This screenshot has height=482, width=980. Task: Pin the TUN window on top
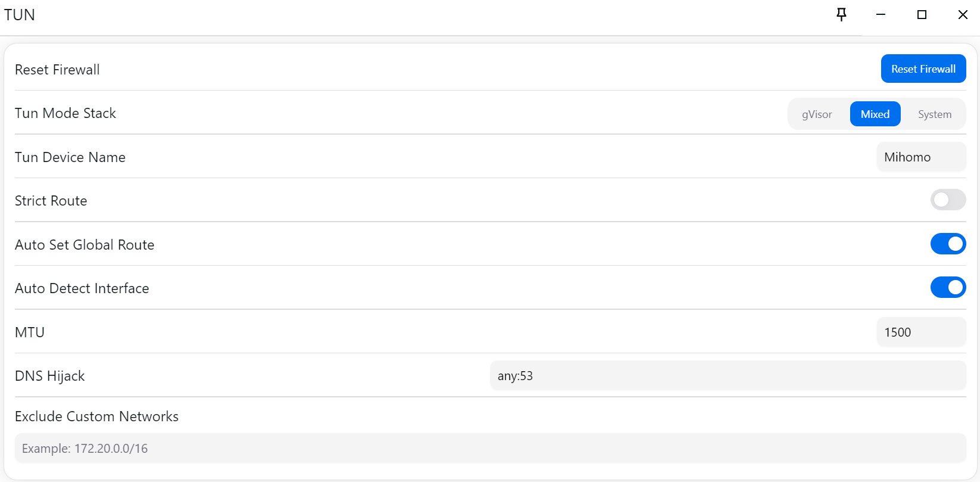[841, 15]
